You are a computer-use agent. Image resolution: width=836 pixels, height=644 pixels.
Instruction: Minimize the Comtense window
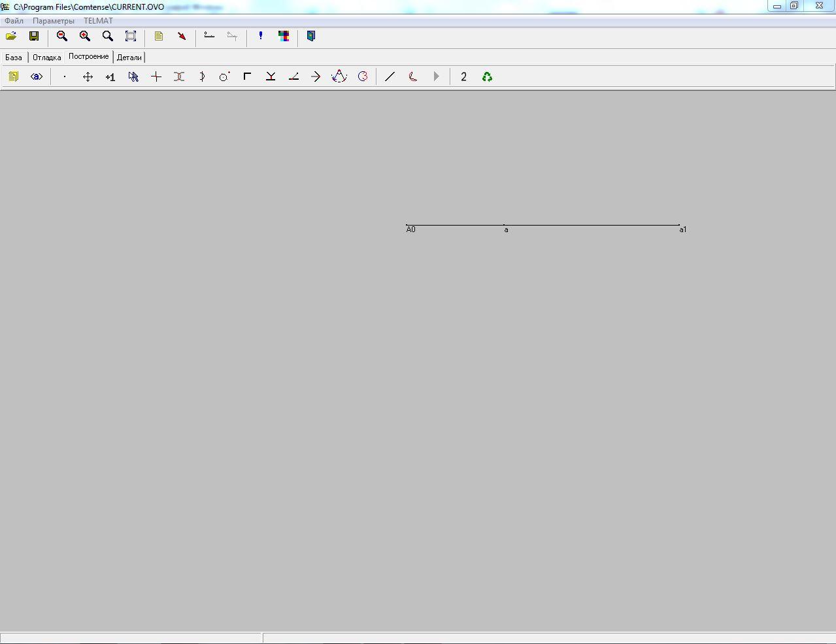pos(777,6)
